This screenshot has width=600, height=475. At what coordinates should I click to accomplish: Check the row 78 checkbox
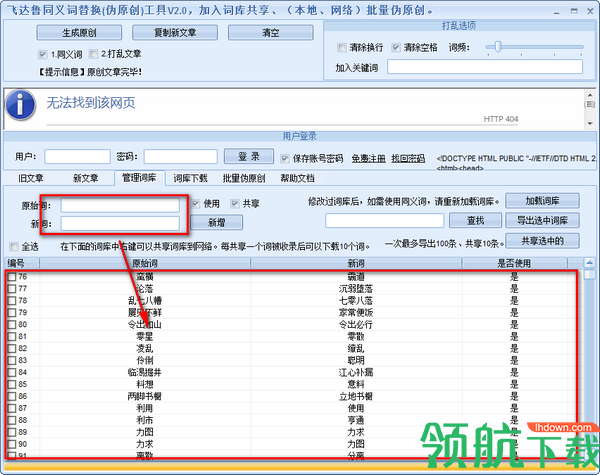coord(12,301)
